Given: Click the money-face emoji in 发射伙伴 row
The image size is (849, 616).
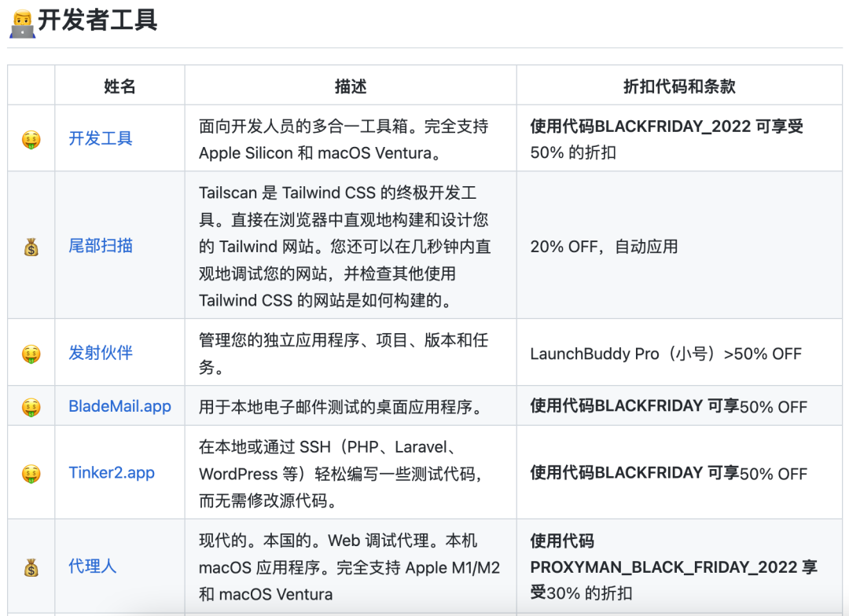Looking at the screenshot, I should [x=31, y=354].
